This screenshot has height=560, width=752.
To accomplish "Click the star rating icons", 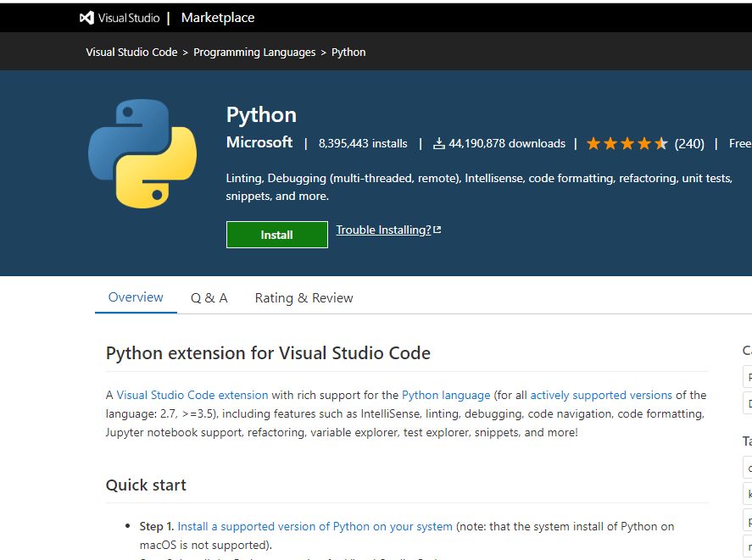I will 627,144.
